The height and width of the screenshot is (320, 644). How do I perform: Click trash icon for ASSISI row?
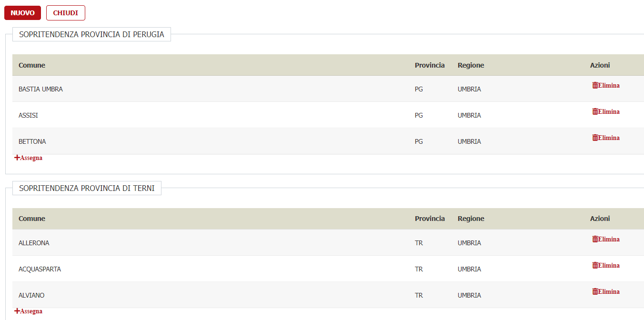pyautogui.click(x=595, y=112)
